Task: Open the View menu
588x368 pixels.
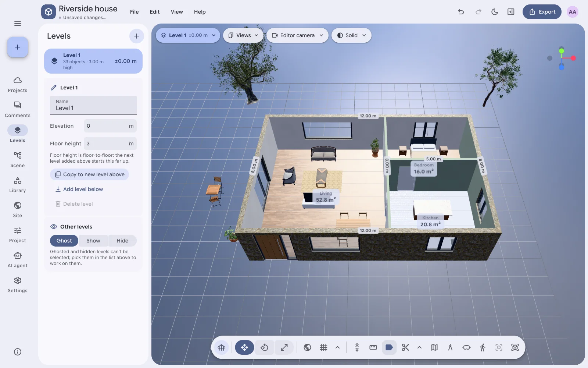Action: (177, 12)
